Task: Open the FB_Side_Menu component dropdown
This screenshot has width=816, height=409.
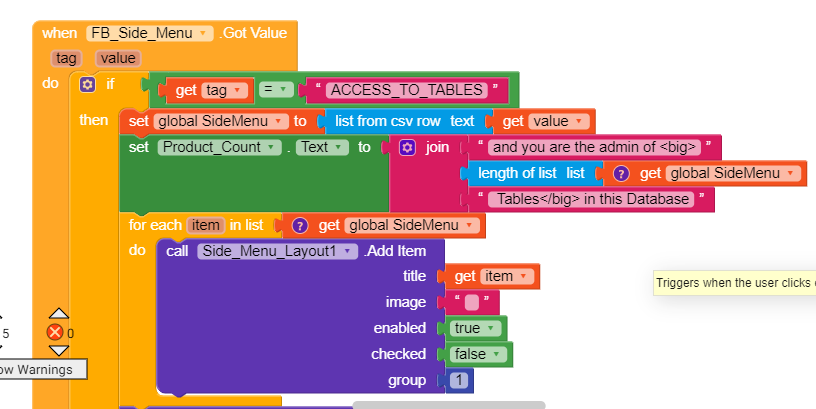Action: [150, 33]
